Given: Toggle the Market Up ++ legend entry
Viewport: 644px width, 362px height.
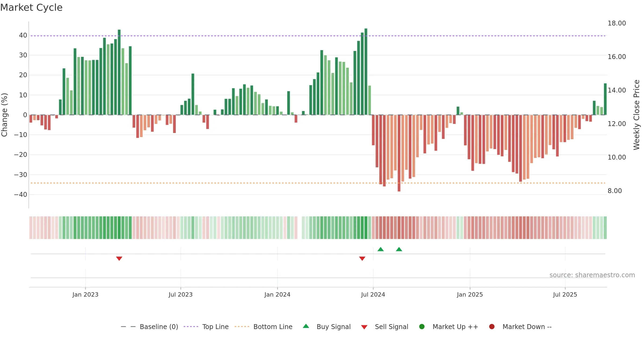Looking at the screenshot, I should (x=448, y=327).
